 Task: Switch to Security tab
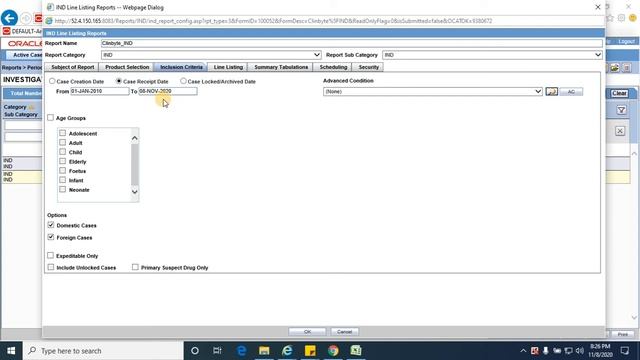(x=369, y=67)
